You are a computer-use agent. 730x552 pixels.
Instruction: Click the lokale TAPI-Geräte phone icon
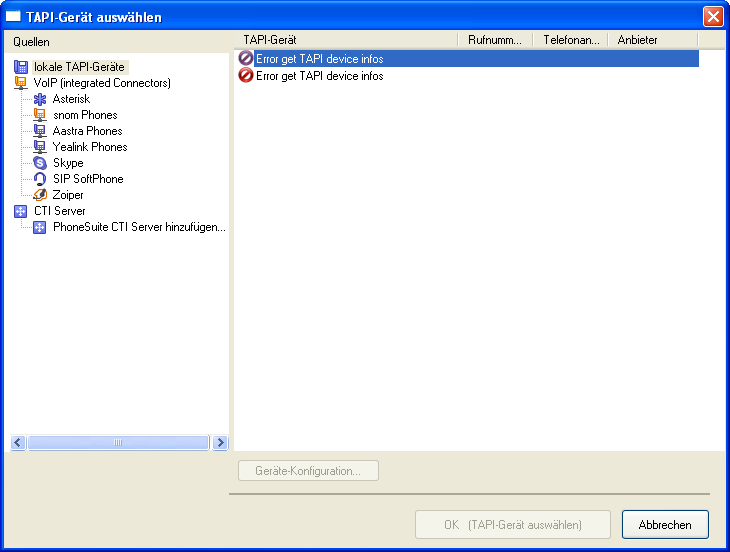coord(21,67)
